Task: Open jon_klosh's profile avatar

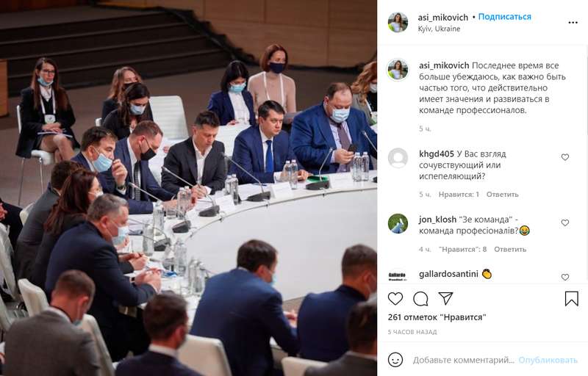Action: click(398, 223)
